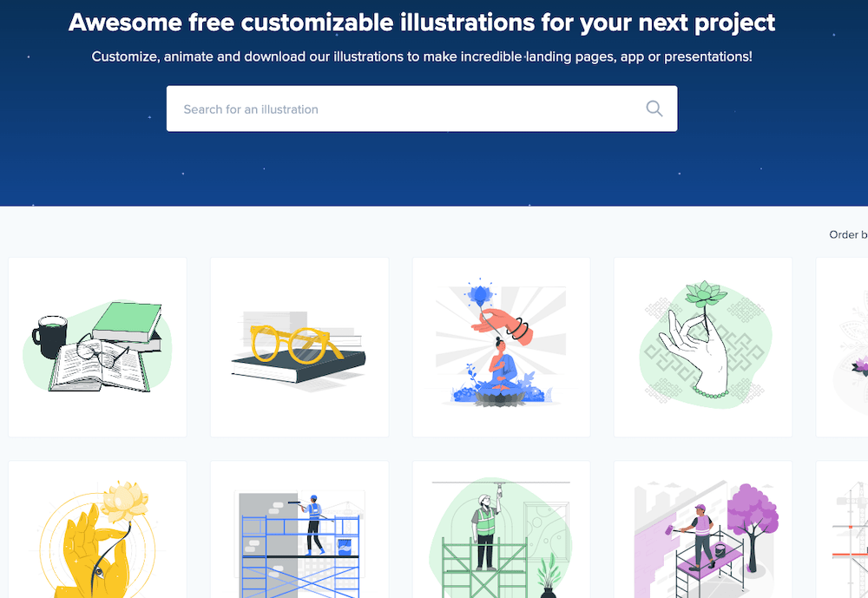Select the blue scaffolding window cleaner illustration
The width and height of the screenshot is (868, 598).
tap(299, 531)
